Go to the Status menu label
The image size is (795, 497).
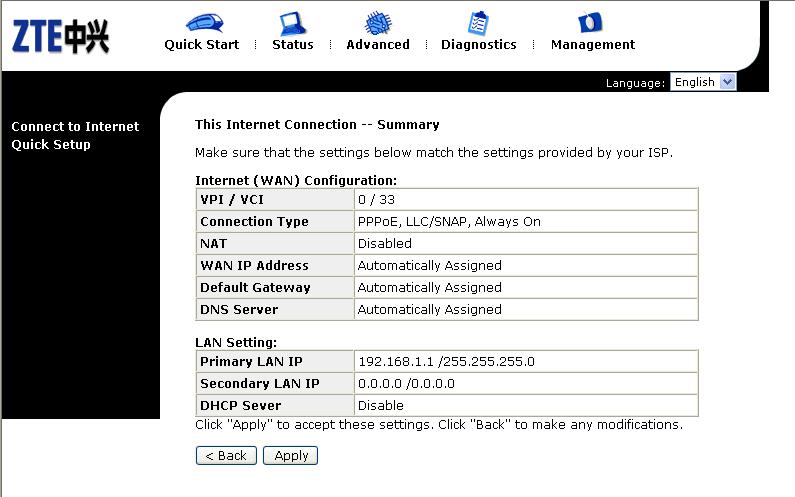click(293, 45)
